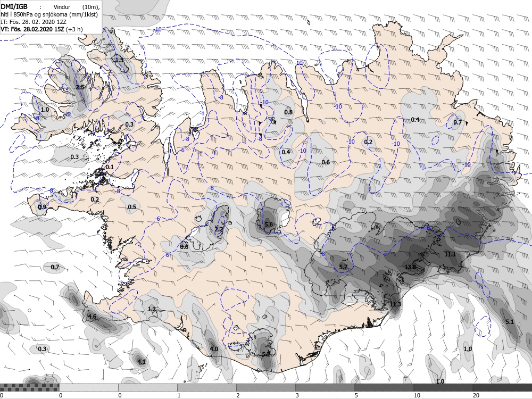
Task: Click the 11.1 snowfall value
Action: point(450,254)
